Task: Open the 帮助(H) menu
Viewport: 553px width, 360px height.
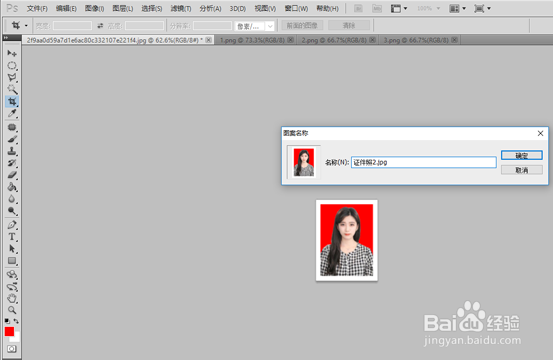Action: [327, 8]
